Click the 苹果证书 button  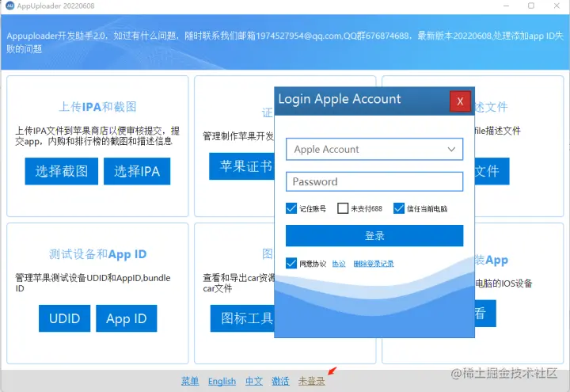click(241, 166)
